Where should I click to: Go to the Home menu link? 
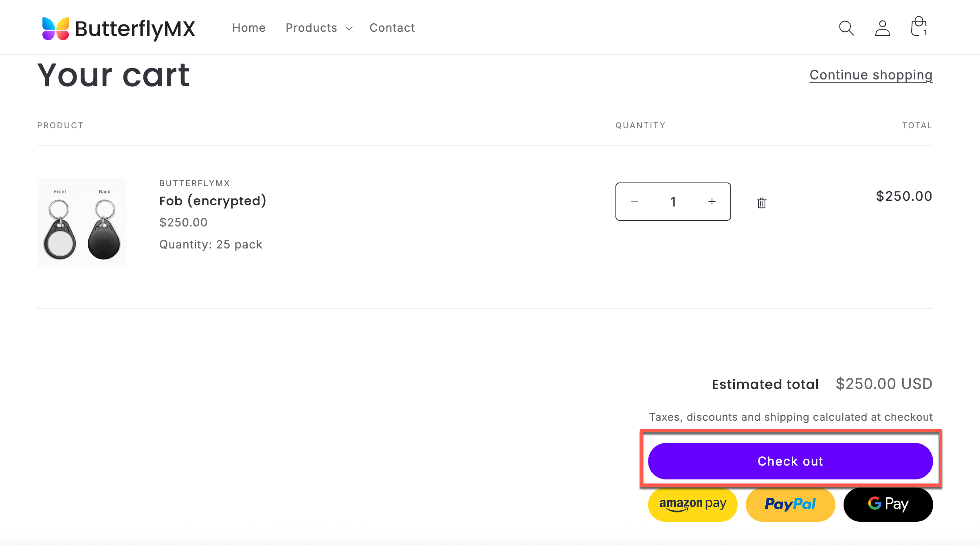248,28
